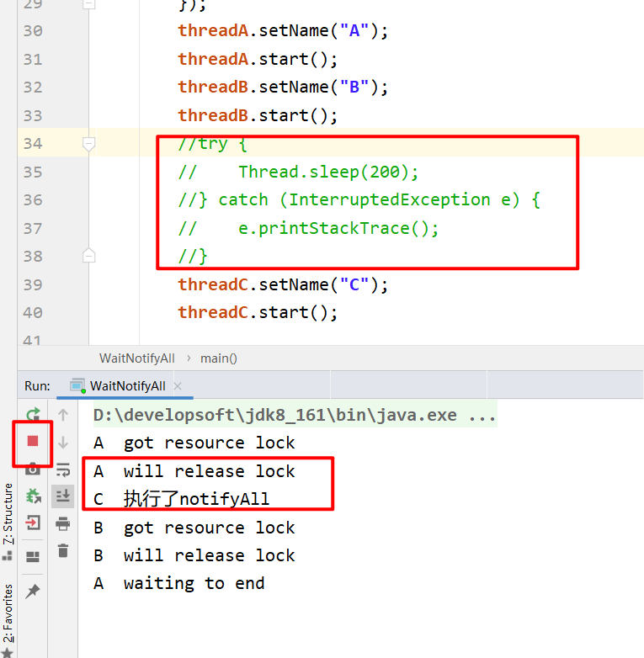
Task: Place cursor on threadB.setName("B") line
Action: [283, 87]
